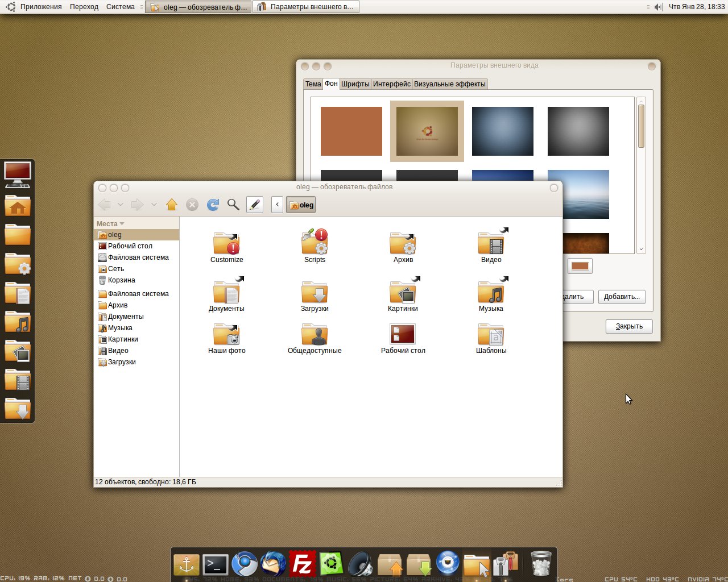Screen dimensions: 728x582
Task: Open the Trash icon in the bottom dock
Action: tap(541, 564)
